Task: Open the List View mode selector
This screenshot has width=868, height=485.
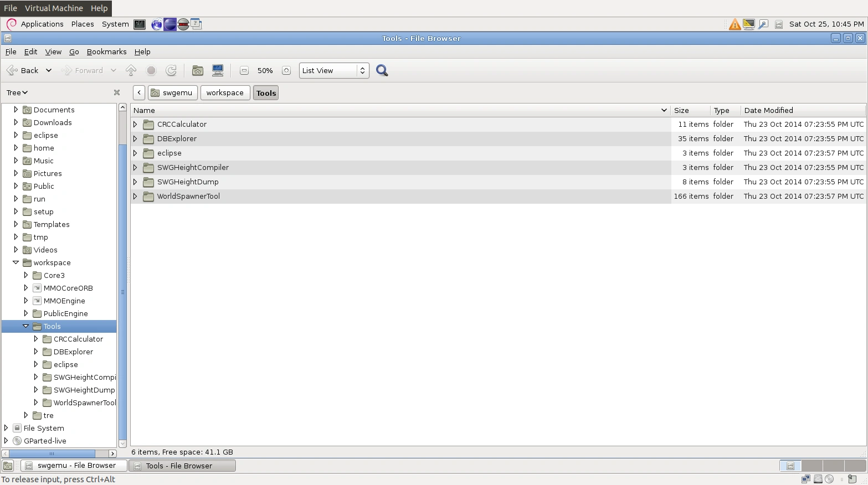Action: pos(334,70)
